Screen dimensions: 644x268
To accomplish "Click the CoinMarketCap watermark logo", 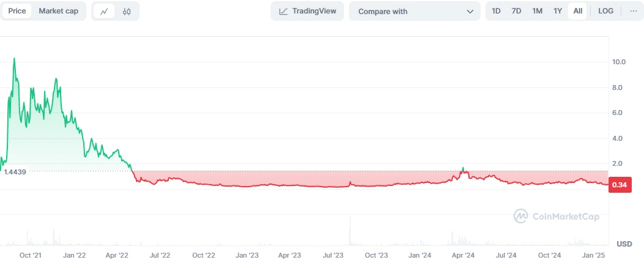I will pyautogui.click(x=556, y=216).
